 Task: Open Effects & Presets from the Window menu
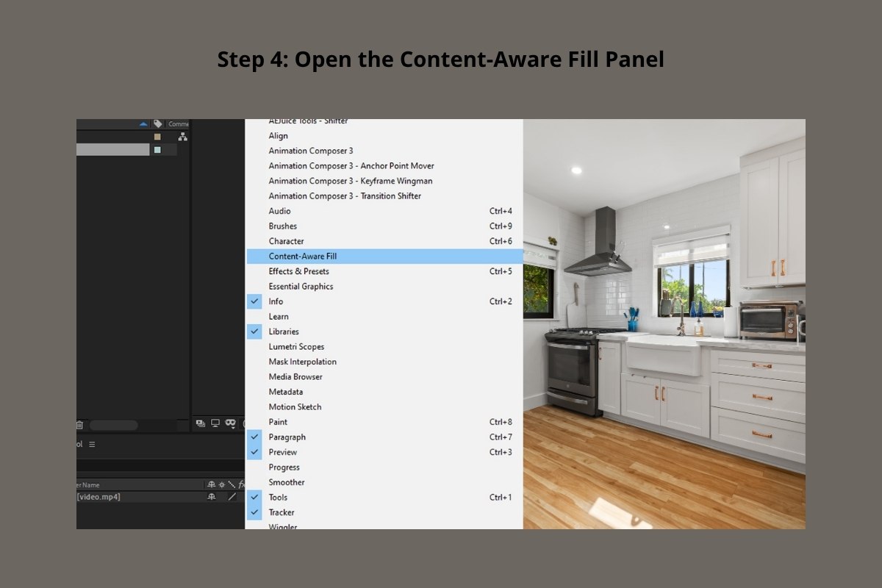tap(299, 271)
